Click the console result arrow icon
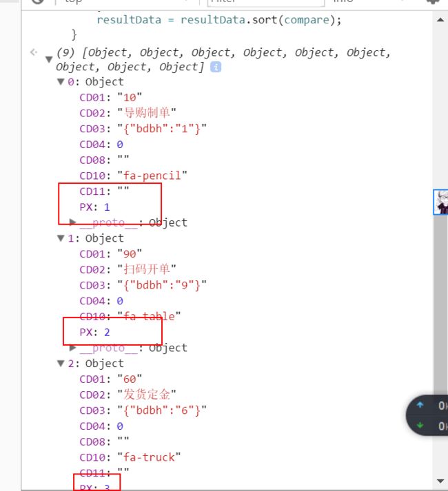The width and height of the screenshot is (448, 491). coord(34,52)
